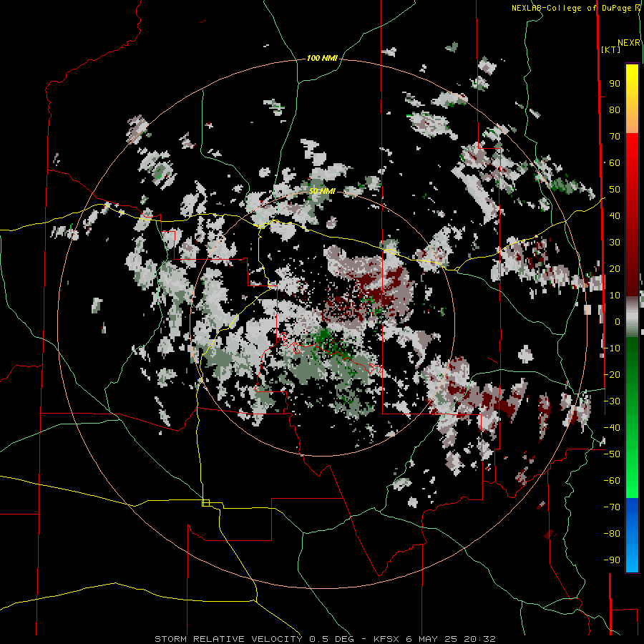Click the NEXLAB-College of DuPage label

pyautogui.click(x=572, y=8)
